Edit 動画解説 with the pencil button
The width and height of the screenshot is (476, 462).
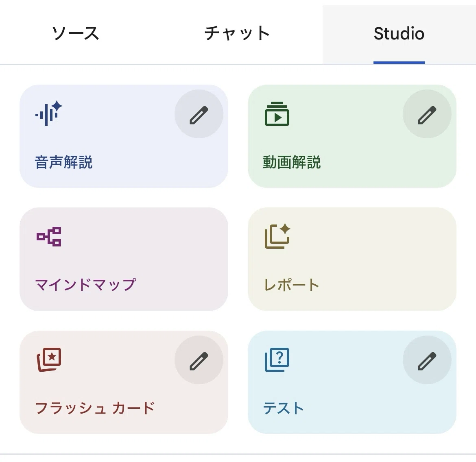(x=427, y=114)
